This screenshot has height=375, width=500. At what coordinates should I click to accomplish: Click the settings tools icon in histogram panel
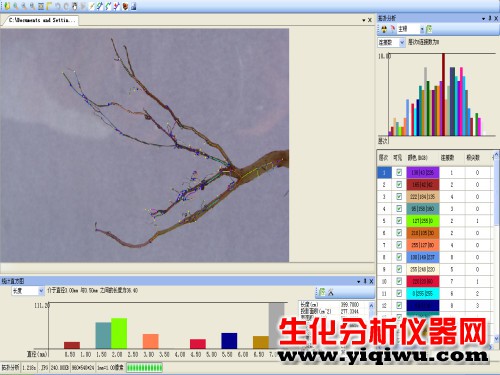click(330, 292)
